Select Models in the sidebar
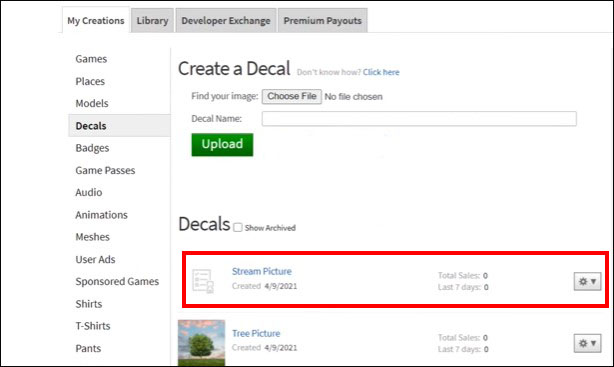Image resolution: width=614 pixels, height=367 pixels. [92, 103]
